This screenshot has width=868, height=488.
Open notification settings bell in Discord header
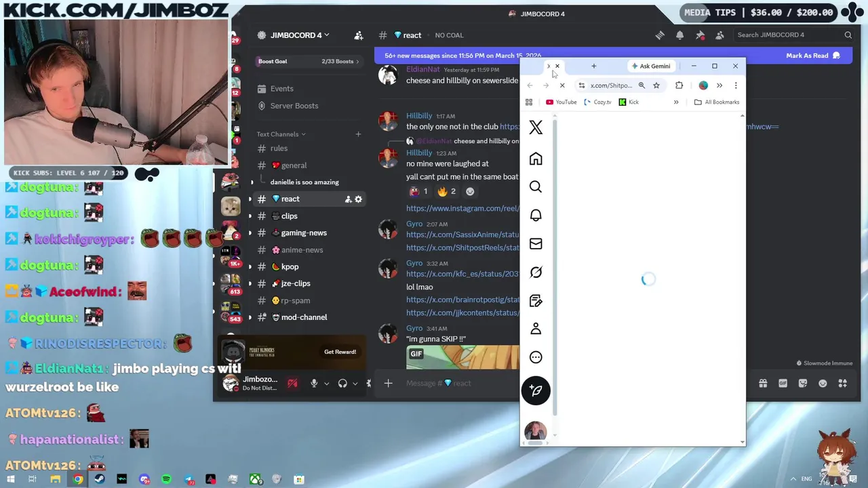point(679,35)
